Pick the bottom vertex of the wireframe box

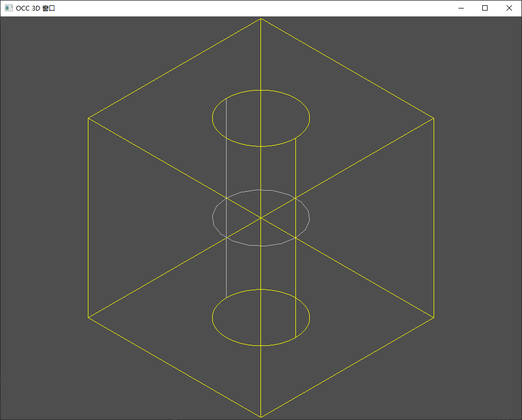[x=261, y=417]
